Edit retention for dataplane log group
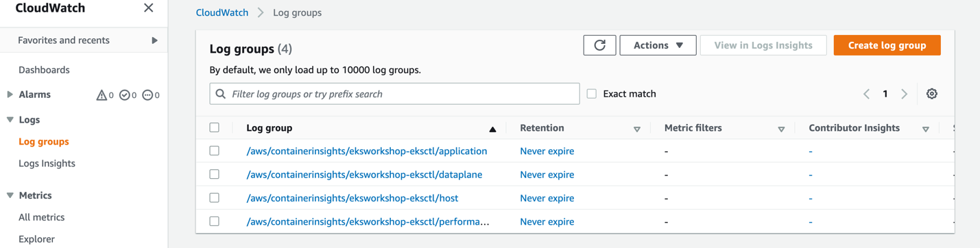The width and height of the screenshot is (980, 248). click(547, 174)
